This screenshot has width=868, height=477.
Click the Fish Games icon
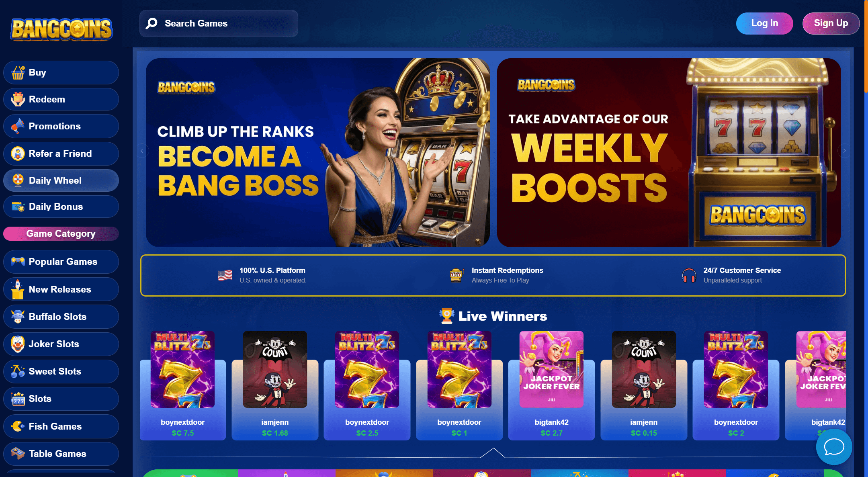(18, 426)
